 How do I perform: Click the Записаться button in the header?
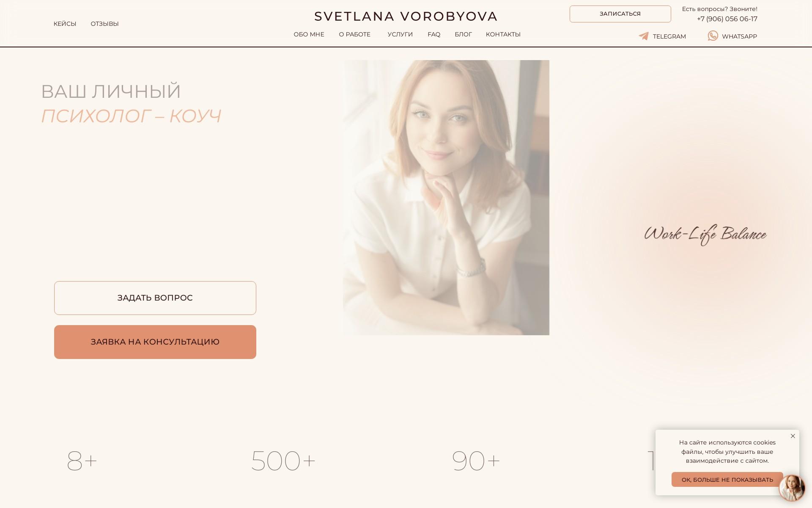click(x=620, y=14)
